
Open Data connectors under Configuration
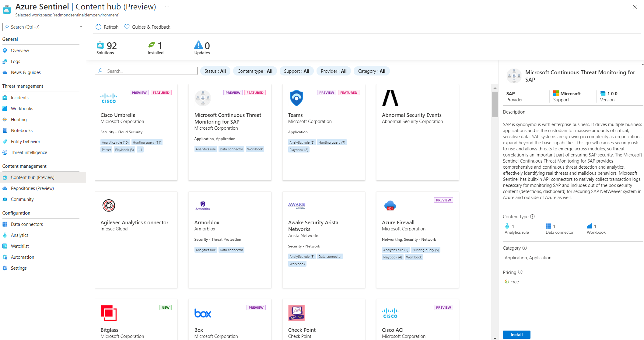[x=26, y=224]
